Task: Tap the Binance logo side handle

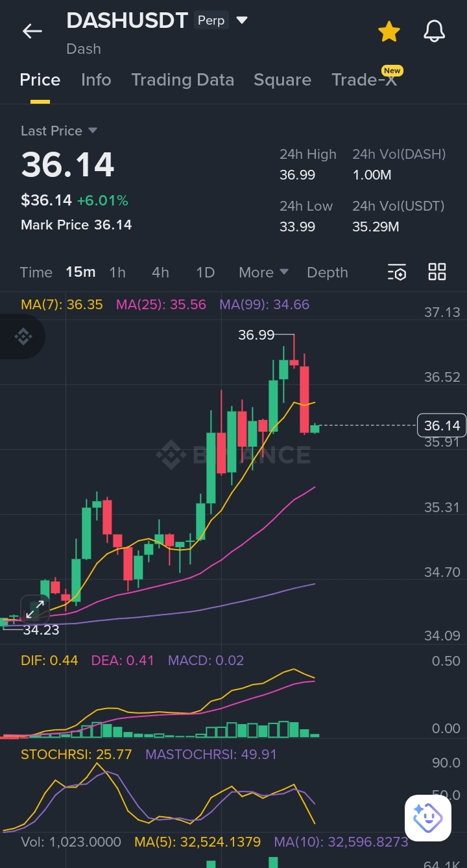Action: coord(22,336)
